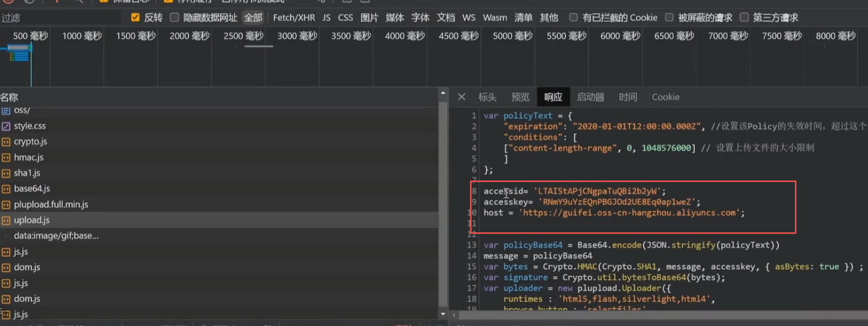
Task: Enable the 第三方请求 checkbox
Action: [x=744, y=18]
